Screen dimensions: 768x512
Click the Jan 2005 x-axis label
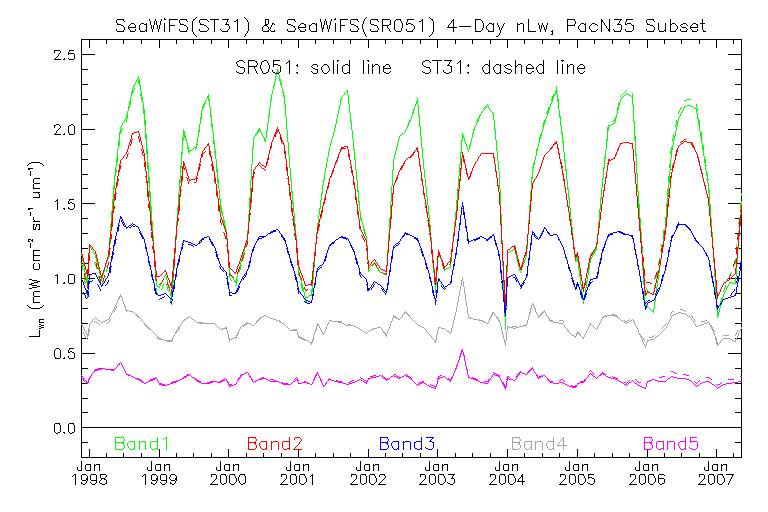[x=577, y=473]
